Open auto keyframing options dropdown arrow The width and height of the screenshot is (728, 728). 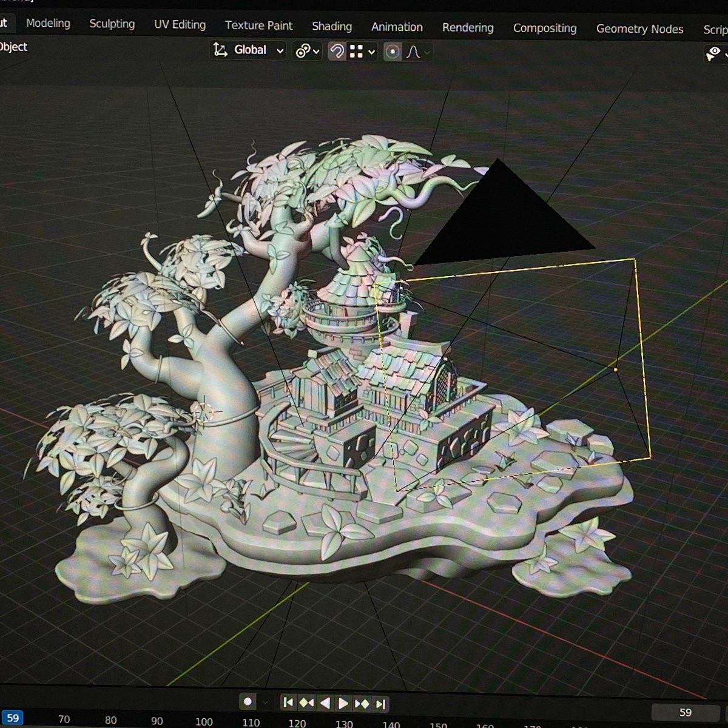[x=265, y=703]
